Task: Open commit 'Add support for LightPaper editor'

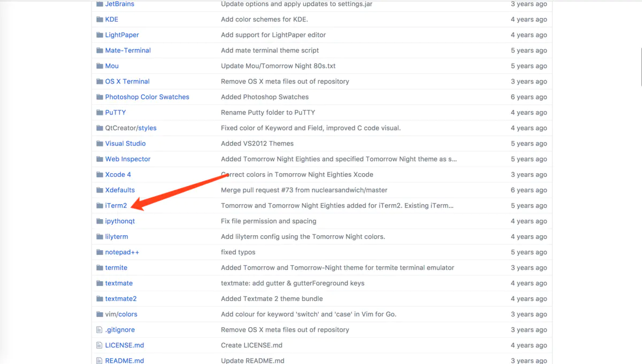Action: (x=273, y=35)
